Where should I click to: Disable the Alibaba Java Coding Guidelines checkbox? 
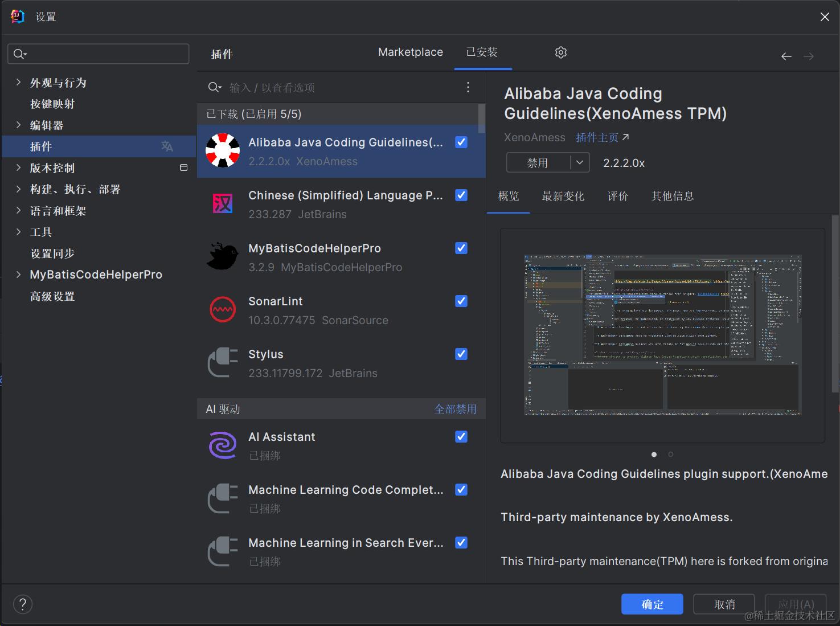point(461,142)
